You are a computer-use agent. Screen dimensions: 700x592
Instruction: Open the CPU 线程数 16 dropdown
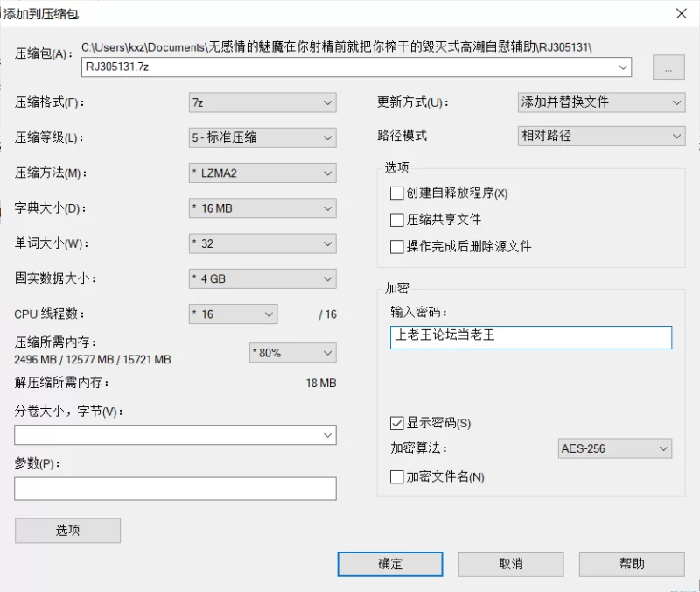(233, 314)
